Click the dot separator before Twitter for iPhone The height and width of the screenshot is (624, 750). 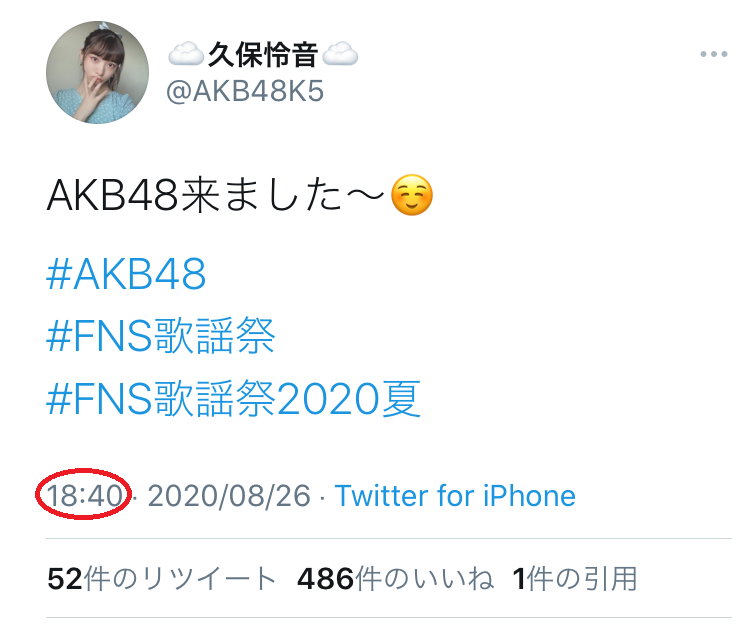[x=323, y=497]
